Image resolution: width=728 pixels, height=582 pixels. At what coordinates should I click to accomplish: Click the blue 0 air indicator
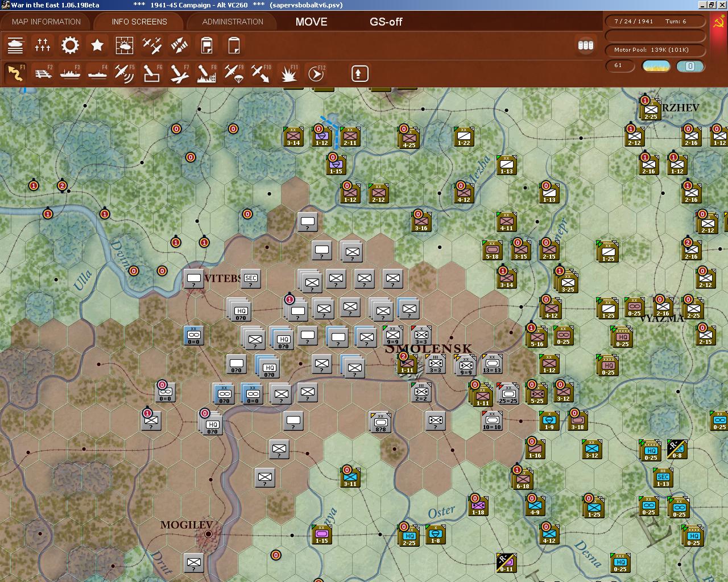(690, 66)
